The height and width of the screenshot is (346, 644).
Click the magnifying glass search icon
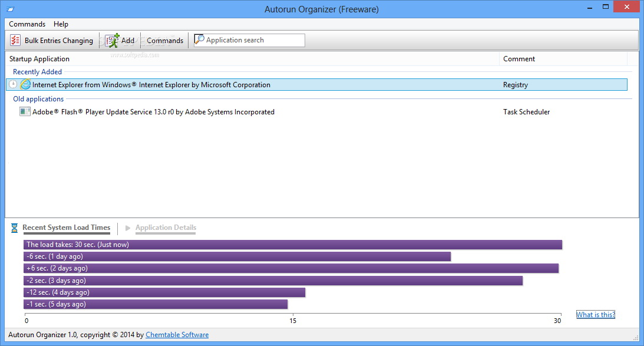200,39
